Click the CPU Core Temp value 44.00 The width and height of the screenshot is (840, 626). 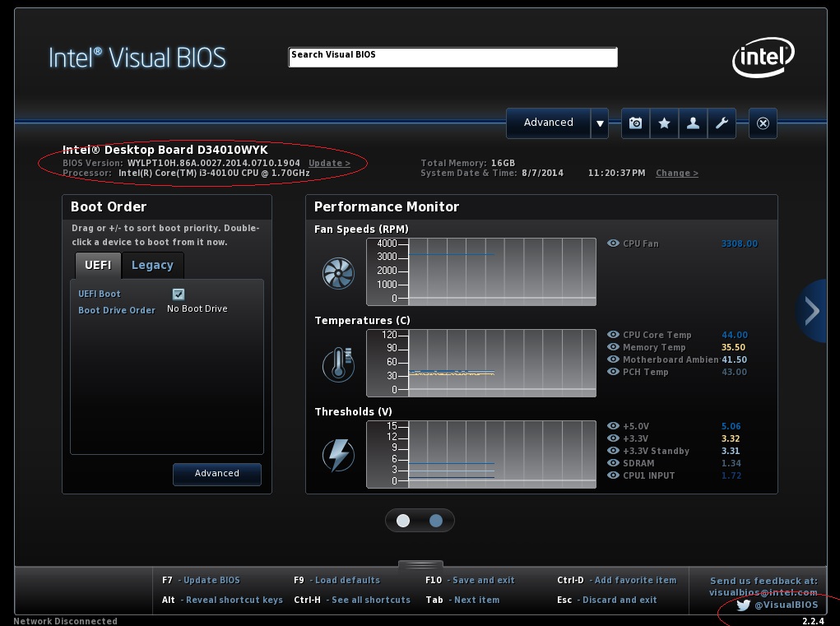735,335
